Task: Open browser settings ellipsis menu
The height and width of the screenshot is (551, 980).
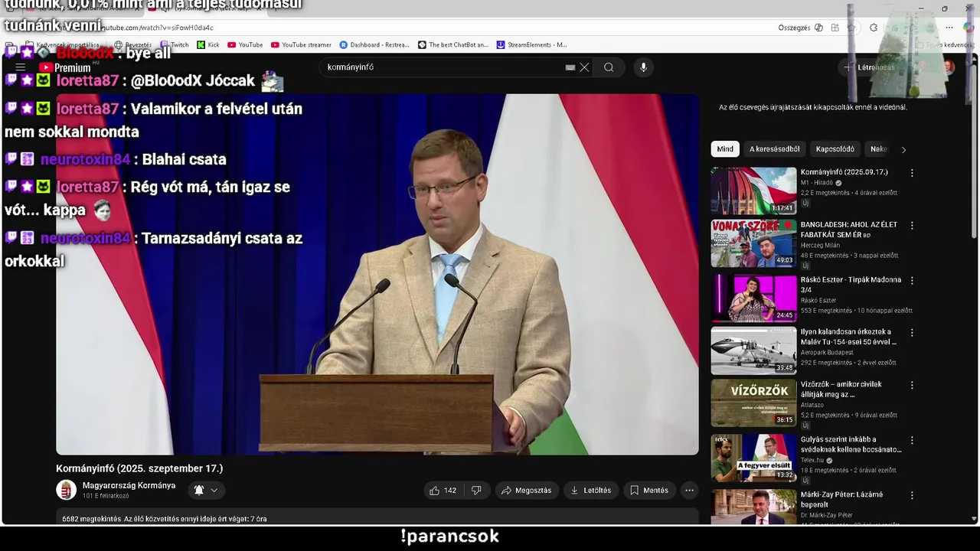Action: [949, 28]
